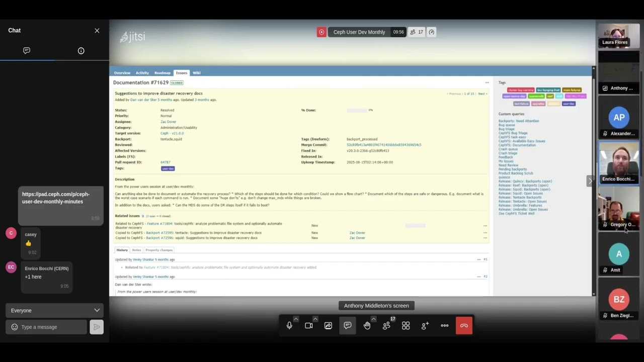
Task: Open Zee CephFS Ticket Well query
Action: (517, 213)
